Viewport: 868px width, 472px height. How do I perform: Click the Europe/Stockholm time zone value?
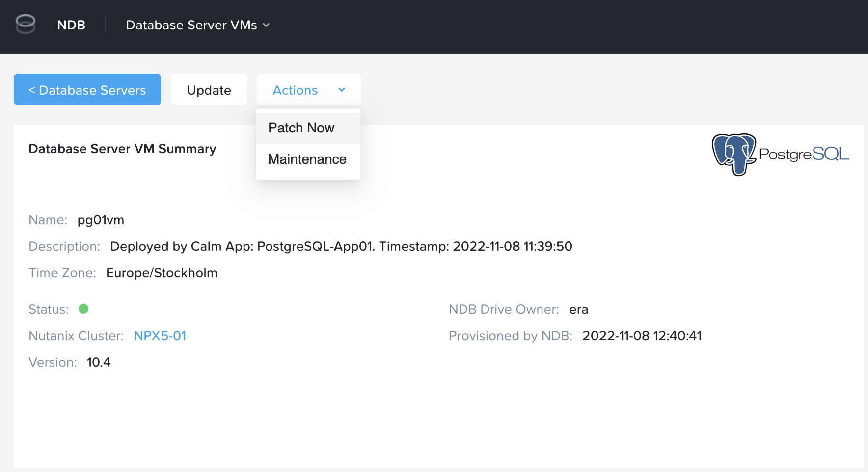162,273
